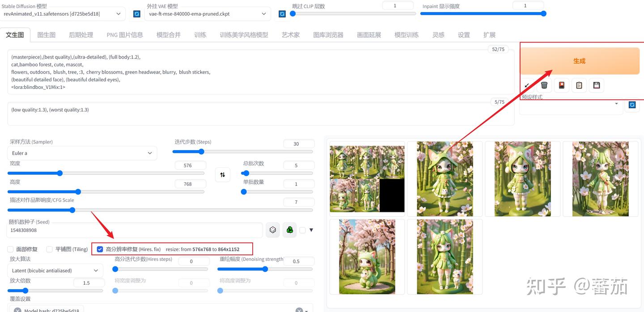644x312 pixels.
Task: Reuse last seed via green recycle icon
Action: pyautogui.click(x=290, y=230)
